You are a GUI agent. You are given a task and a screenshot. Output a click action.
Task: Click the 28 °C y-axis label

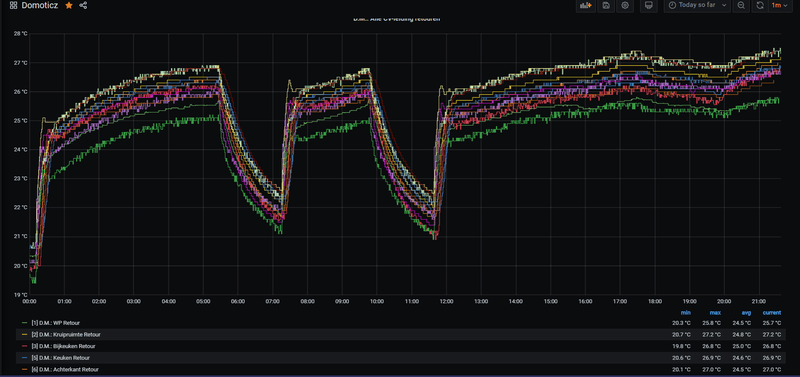click(21, 34)
